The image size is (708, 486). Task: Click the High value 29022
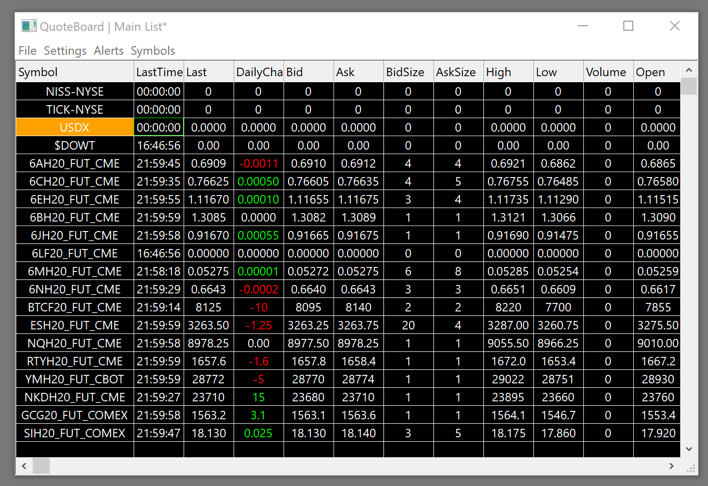pyautogui.click(x=508, y=379)
